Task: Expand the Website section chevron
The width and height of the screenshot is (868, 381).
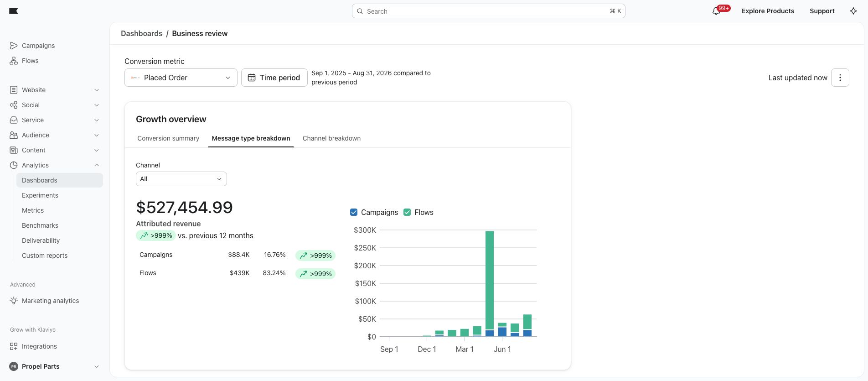Action: coord(97,90)
